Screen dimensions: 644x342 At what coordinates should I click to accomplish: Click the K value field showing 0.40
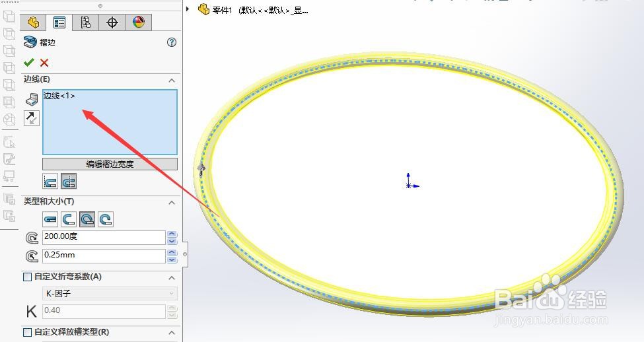click(x=104, y=311)
